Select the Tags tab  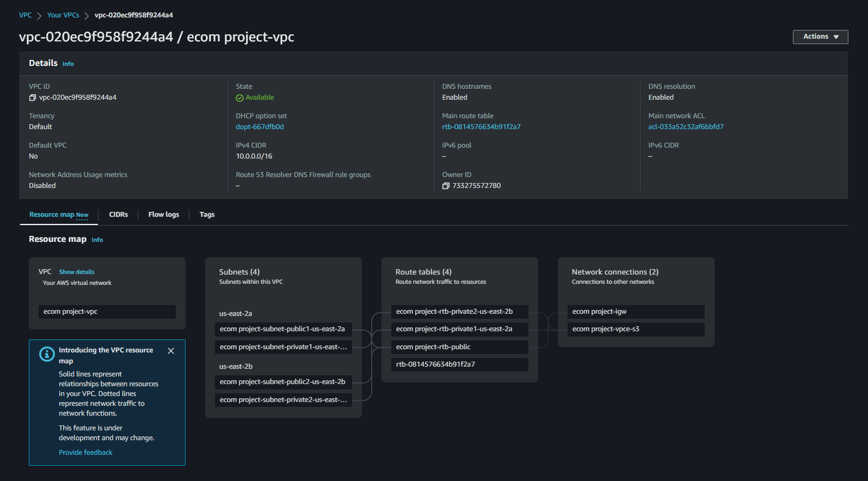click(207, 215)
